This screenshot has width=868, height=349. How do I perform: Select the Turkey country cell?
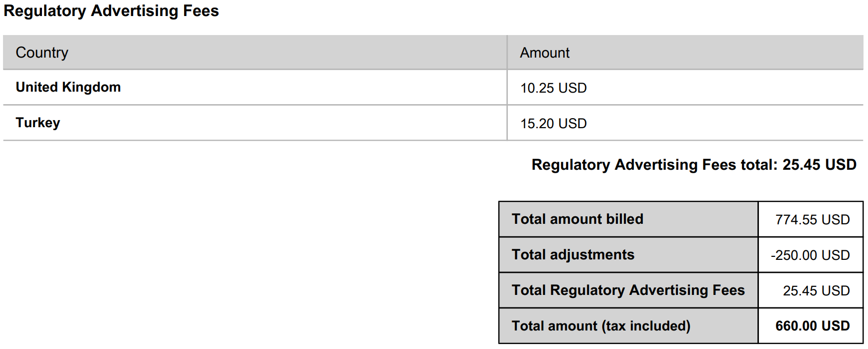pyautogui.click(x=38, y=123)
